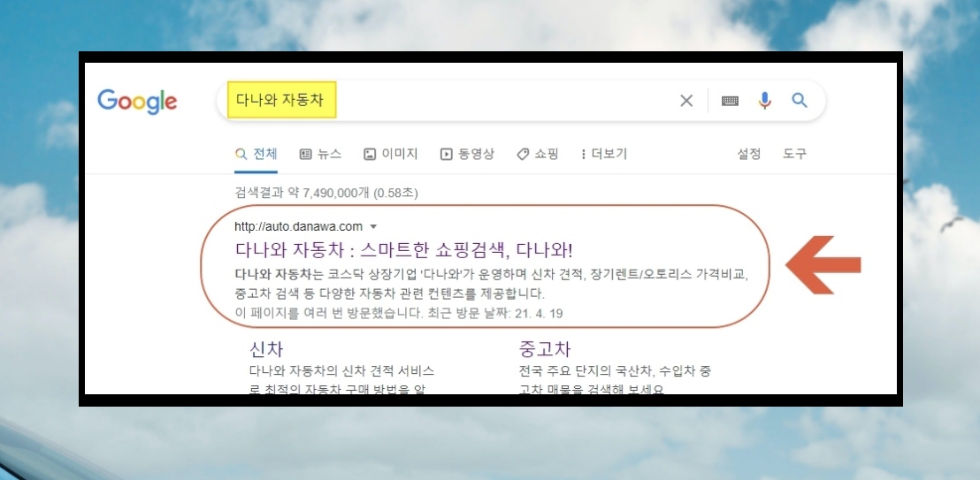The image size is (980, 480).
Task: Click the Google logo
Action: [137, 102]
